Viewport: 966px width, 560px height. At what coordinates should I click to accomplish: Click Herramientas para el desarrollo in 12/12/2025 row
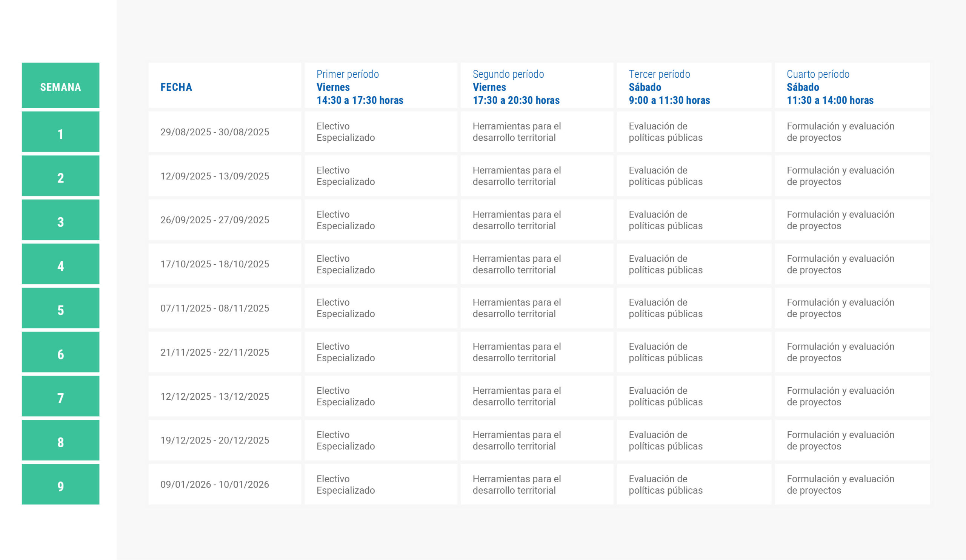(537, 396)
